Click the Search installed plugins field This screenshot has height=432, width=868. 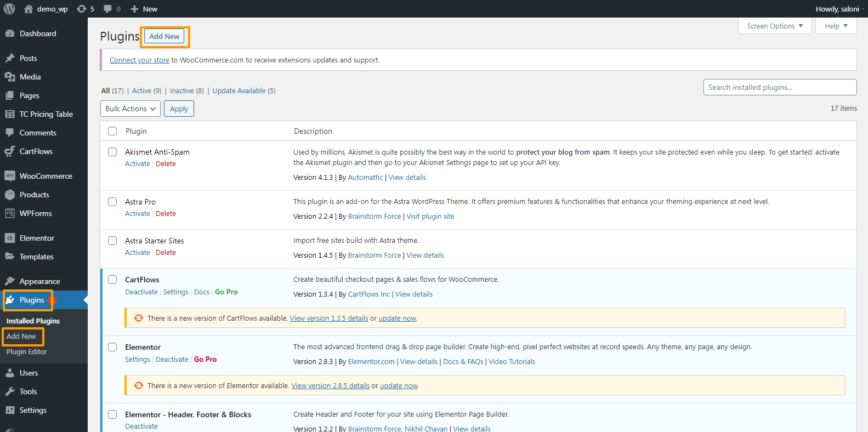780,87
